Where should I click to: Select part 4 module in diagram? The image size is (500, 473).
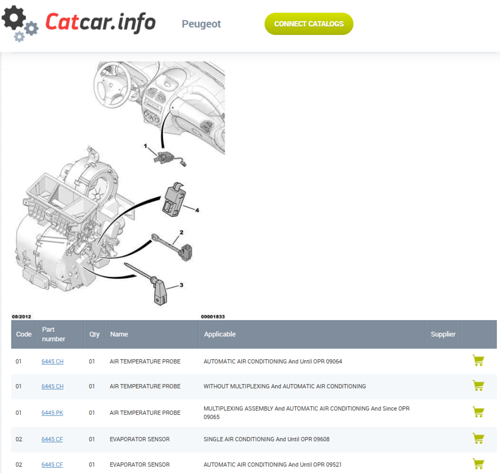coord(173,199)
